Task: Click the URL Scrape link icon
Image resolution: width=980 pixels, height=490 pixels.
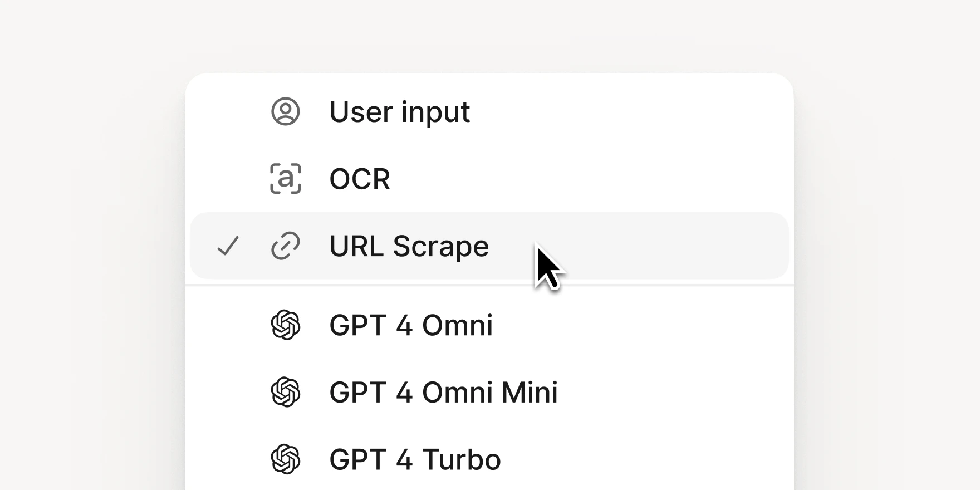Action: [x=285, y=246]
